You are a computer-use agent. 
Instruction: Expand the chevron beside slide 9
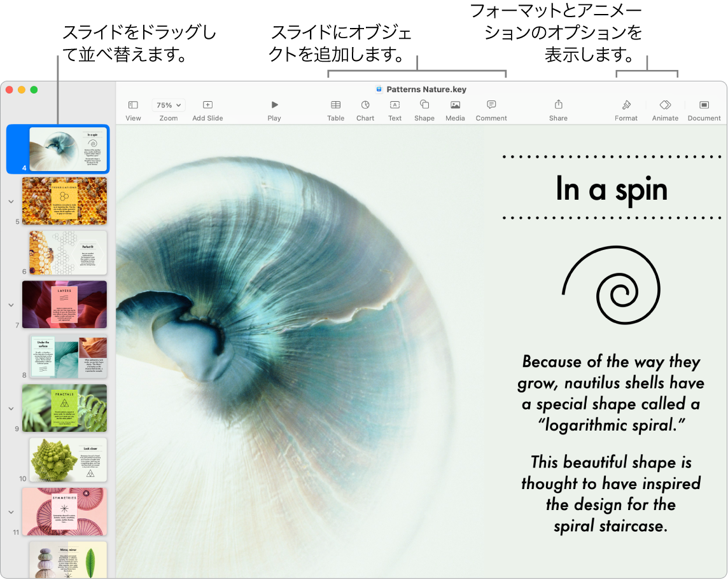pos(11,408)
